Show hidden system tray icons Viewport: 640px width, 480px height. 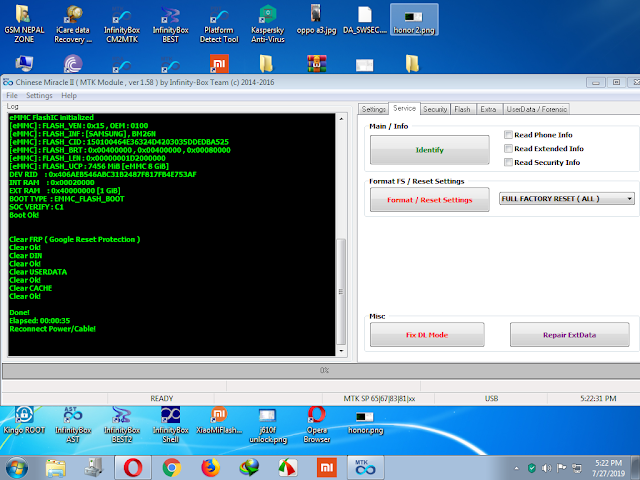coord(516,468)
